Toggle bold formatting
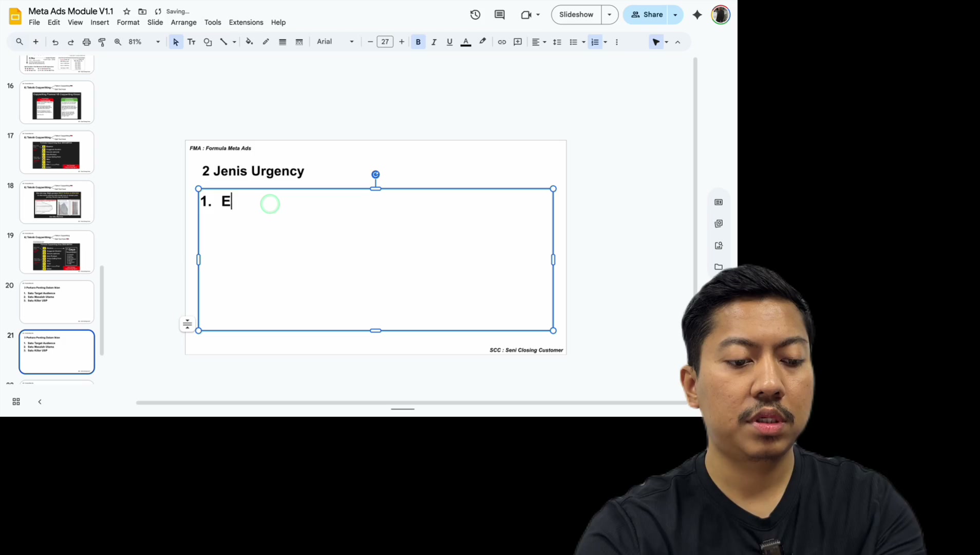Viewport: 980px width, 555px height. click(418, 42)
